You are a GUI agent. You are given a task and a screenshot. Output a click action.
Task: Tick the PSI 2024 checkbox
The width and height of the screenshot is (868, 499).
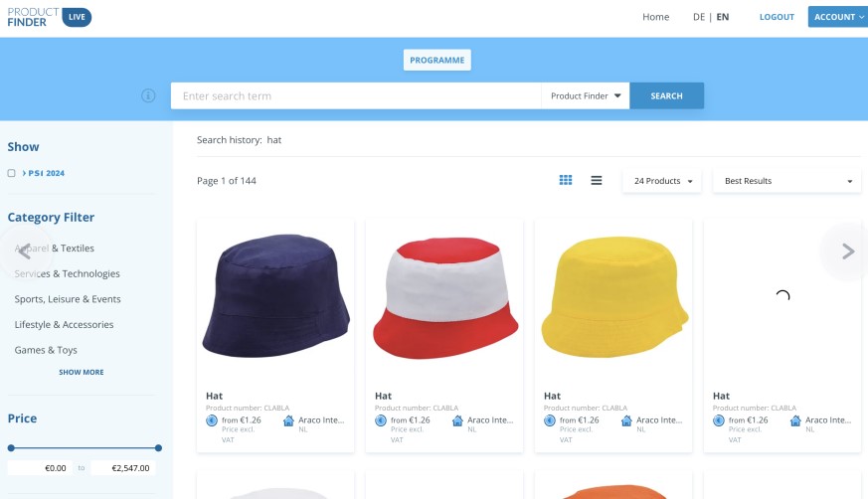[x=11, y=173]
